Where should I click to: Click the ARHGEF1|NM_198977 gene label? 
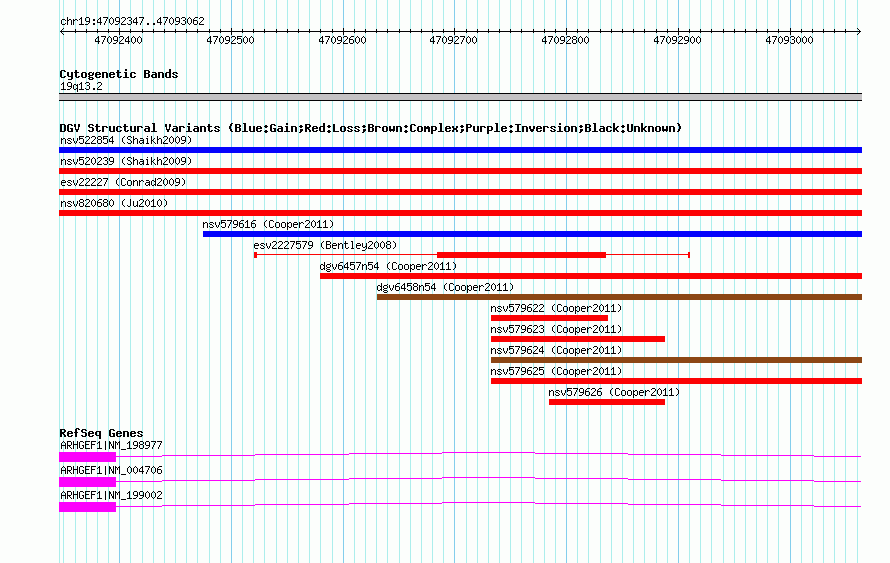(x=111, y=445)
